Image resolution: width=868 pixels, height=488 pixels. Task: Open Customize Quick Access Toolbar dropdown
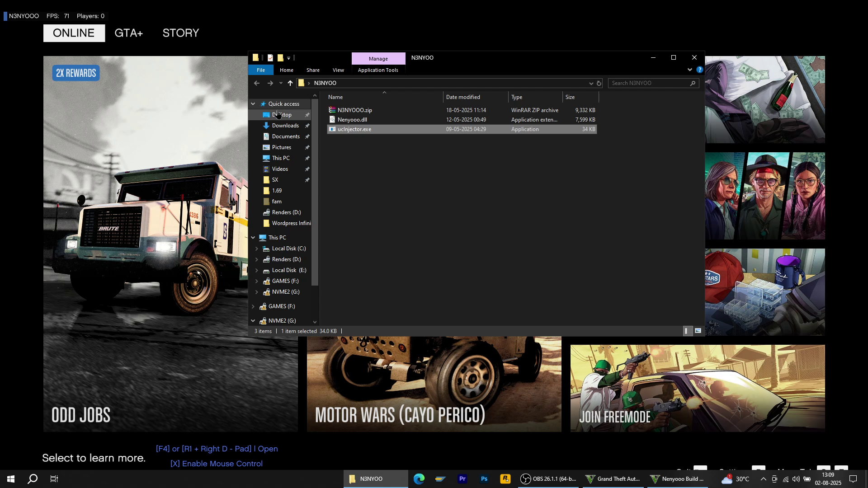(x=288, y=58)
